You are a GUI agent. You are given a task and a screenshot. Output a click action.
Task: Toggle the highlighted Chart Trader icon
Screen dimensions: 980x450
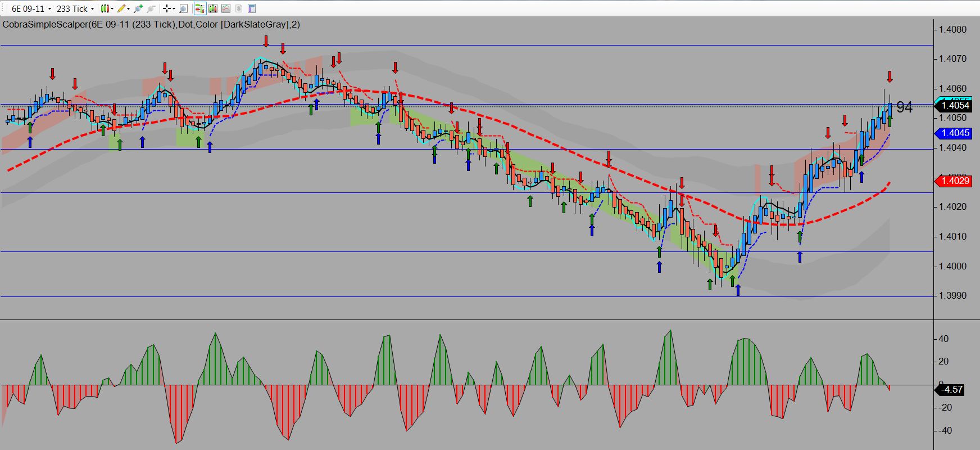pyautogui.click(x=199, y=8)
